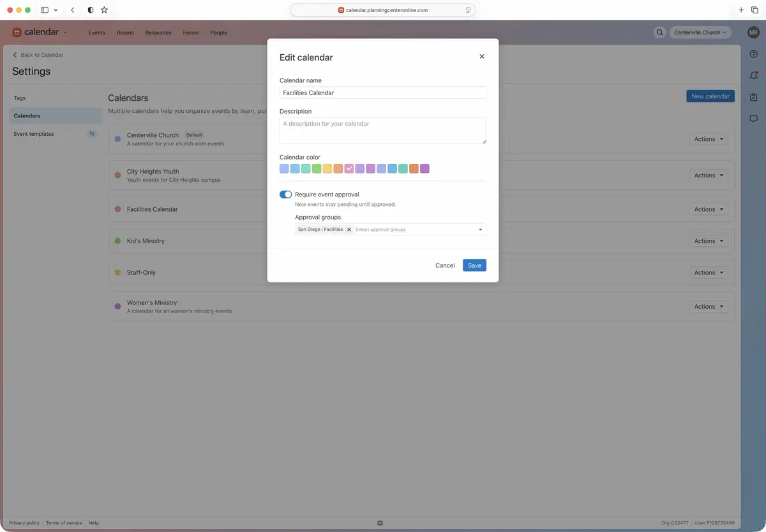Open Actions dropdown for Facilities Calendar row
Screen dimensions: 766x532
[709, 209]
